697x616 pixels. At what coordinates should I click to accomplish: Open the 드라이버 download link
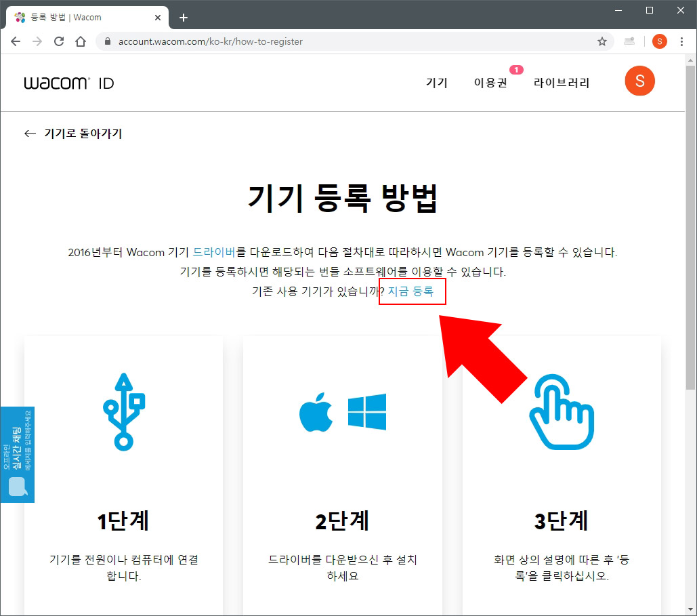tap(215, 251)
